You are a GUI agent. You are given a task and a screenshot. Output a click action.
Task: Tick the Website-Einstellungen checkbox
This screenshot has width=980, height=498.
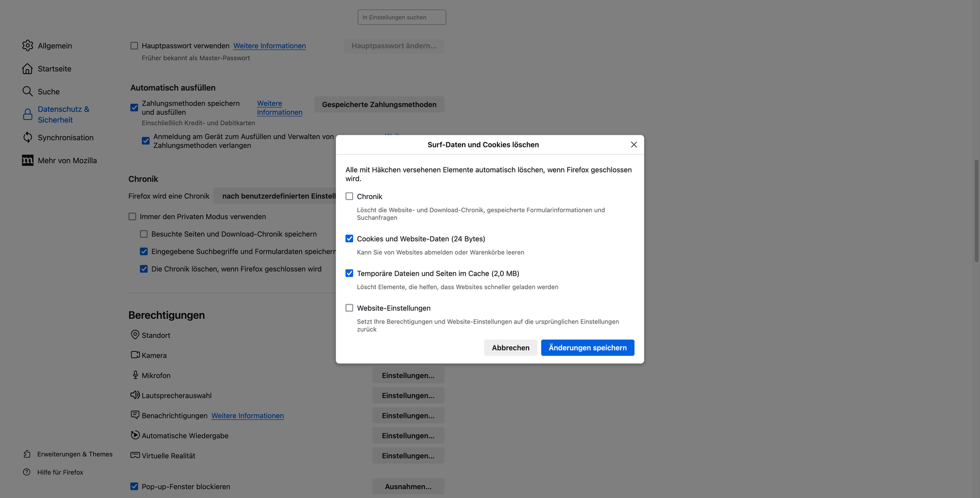pyautogui.click(x=349, y=308)
